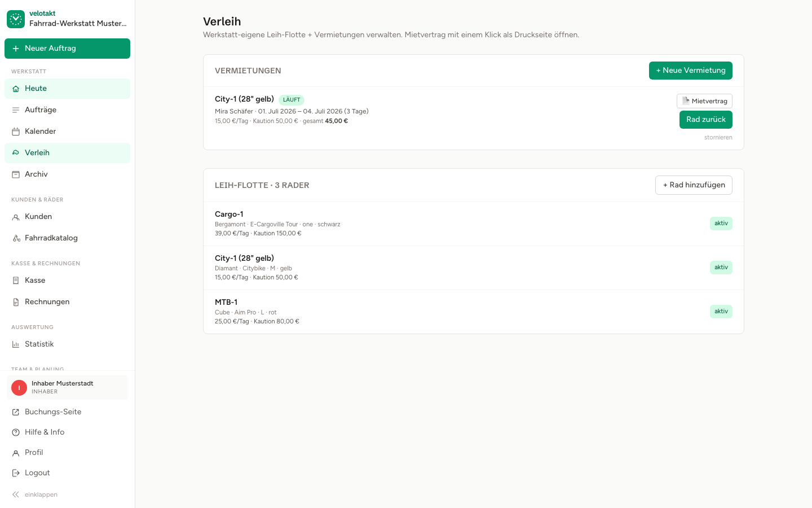Collapse sidebar with einklappen chevrons
This screenshot has width=812, height=508.
coord(16,494)
